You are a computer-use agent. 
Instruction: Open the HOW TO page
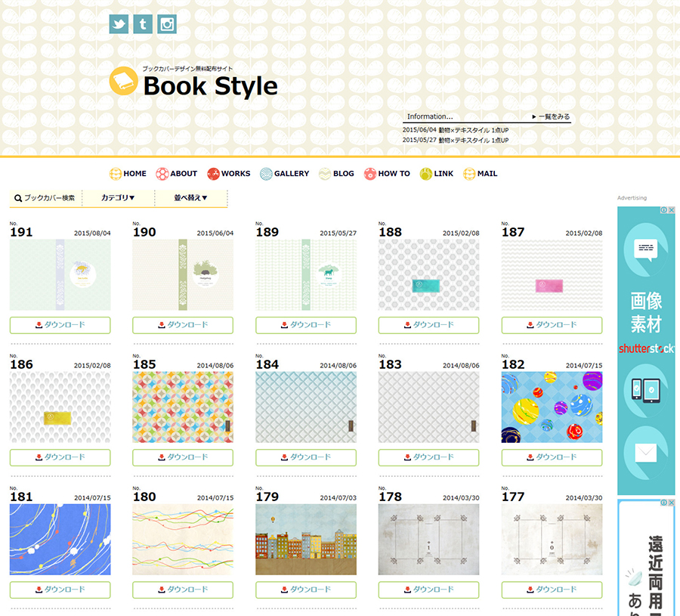pos(387,174)
